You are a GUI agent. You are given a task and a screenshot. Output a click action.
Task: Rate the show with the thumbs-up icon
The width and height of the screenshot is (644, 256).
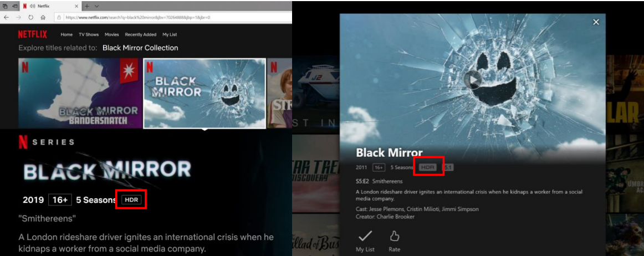pos(394,236)
